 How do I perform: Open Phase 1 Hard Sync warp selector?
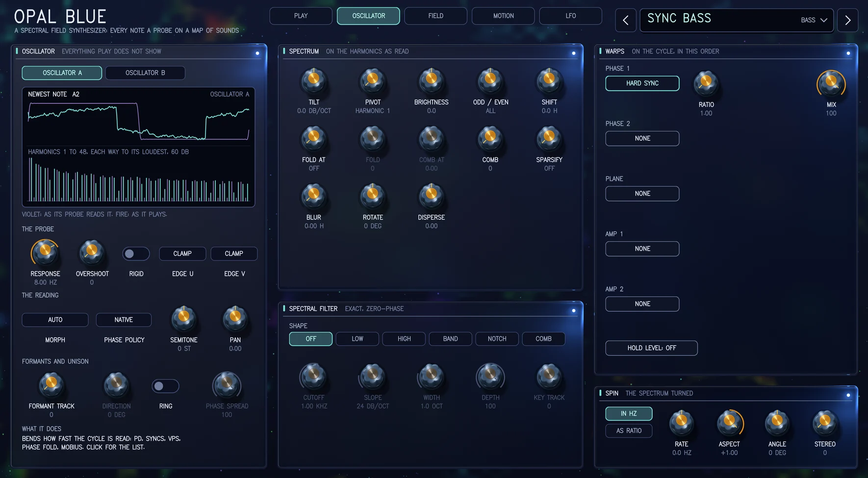(x=642, y=83)
